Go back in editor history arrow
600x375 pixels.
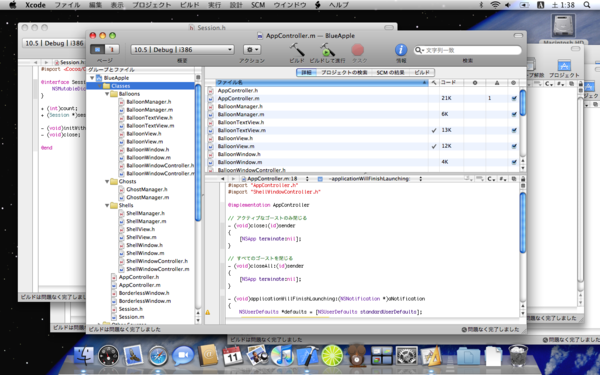click(x=222, y=179)
